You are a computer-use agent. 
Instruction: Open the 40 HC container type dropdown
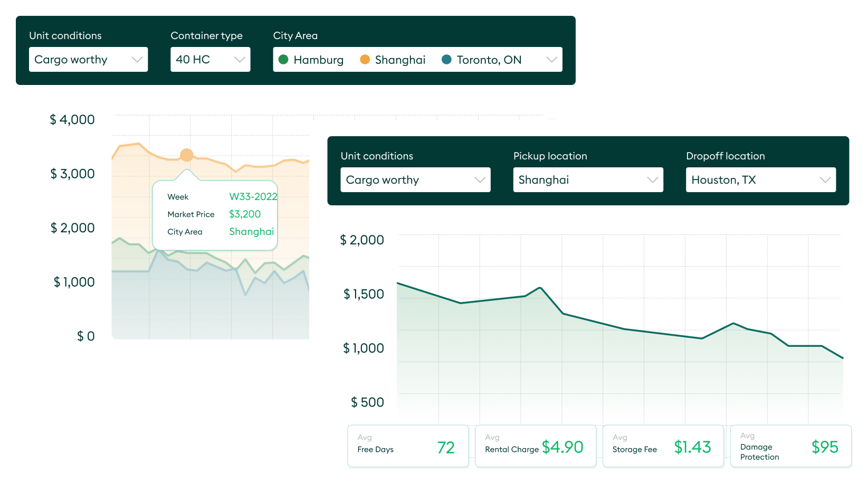[210, 60]
